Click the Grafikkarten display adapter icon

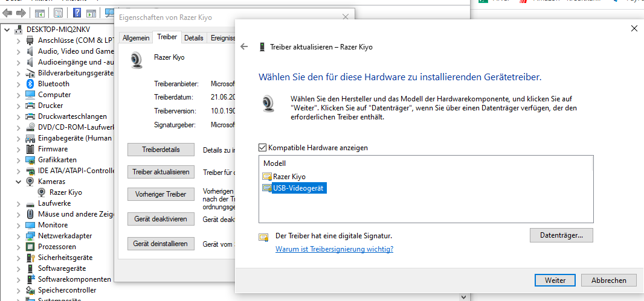tap(30, 160)
